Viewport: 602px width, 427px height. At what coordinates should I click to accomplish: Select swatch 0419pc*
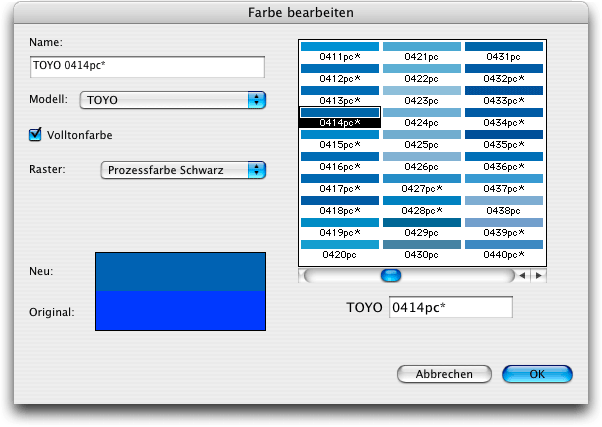[340, 227]
